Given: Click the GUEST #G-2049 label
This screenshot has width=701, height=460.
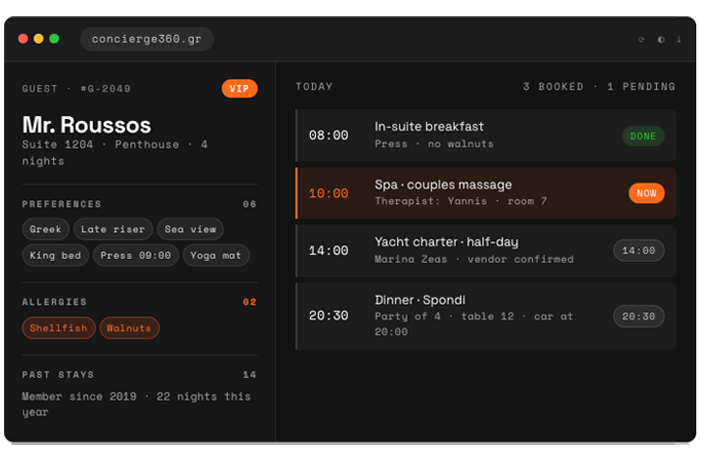Looking at the screenshot, I should click(x=76, y=89).
